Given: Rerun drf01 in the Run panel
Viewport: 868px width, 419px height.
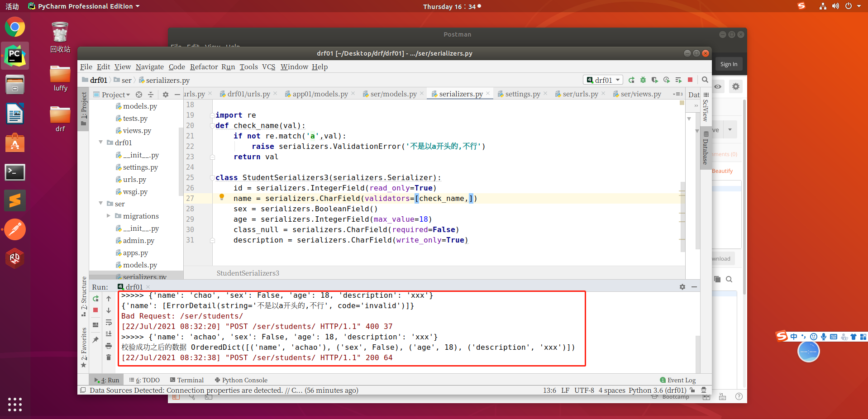Looking at the screenshot, I should (x=95, y=299).
